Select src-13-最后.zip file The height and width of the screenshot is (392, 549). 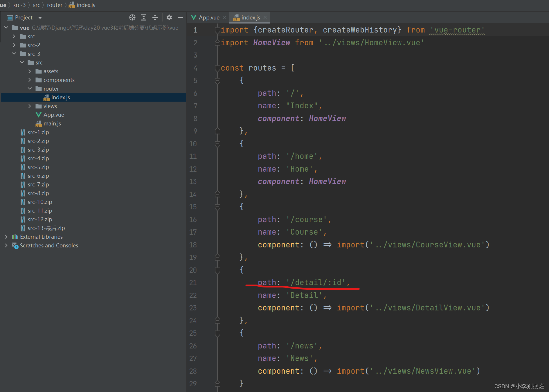click(x=46, y=228)
